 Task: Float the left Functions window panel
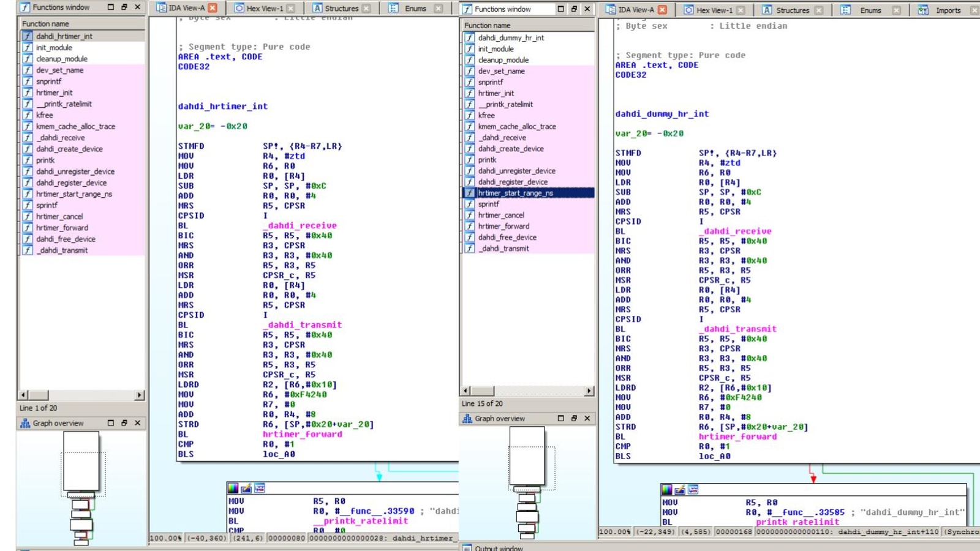[124, 7]
